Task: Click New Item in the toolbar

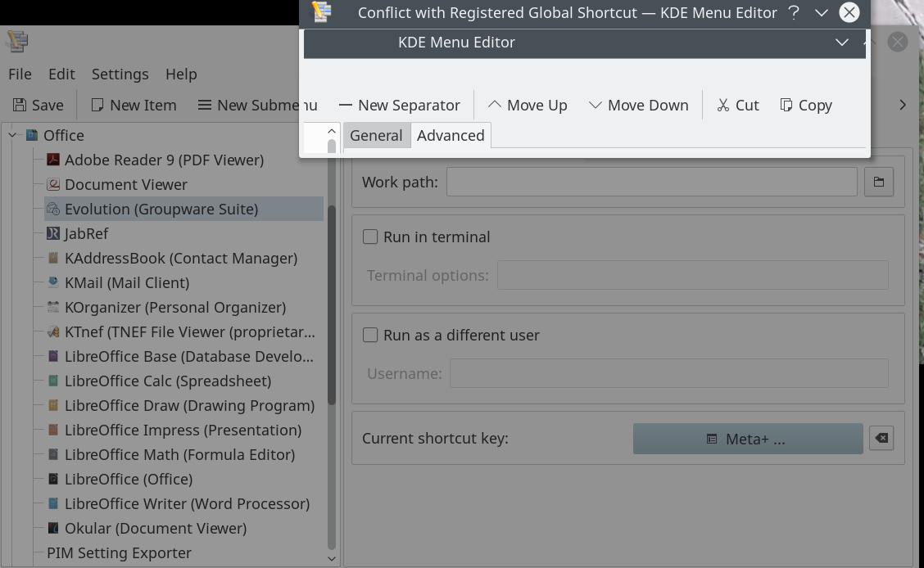Action: pyautogui.click(x=134, y=105)
